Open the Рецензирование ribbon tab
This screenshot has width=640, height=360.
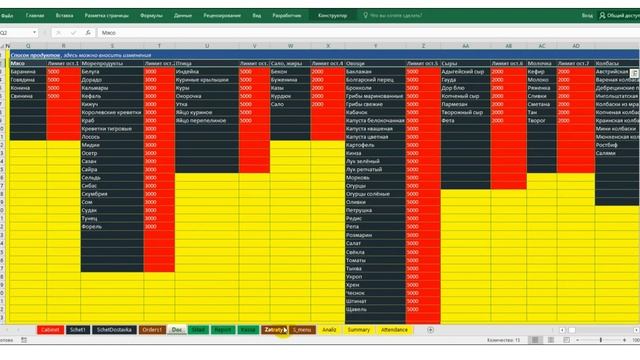(x=222, y=16)
